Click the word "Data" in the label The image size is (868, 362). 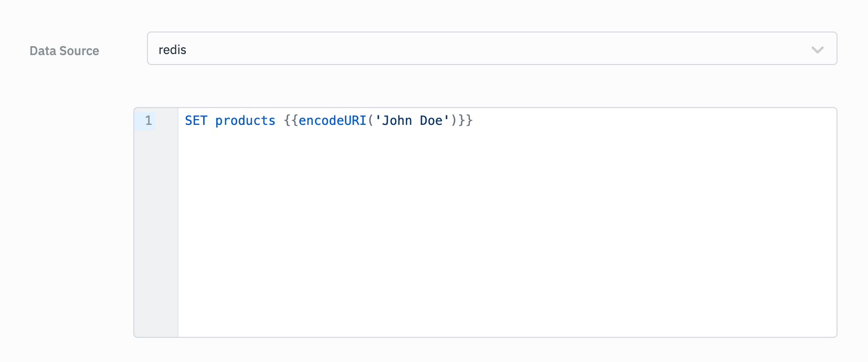click(43, 51)
